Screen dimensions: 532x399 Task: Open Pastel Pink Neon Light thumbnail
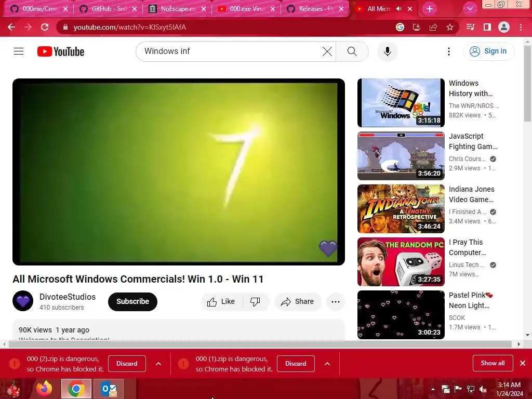pyautogui.click(x=401, y=314)
